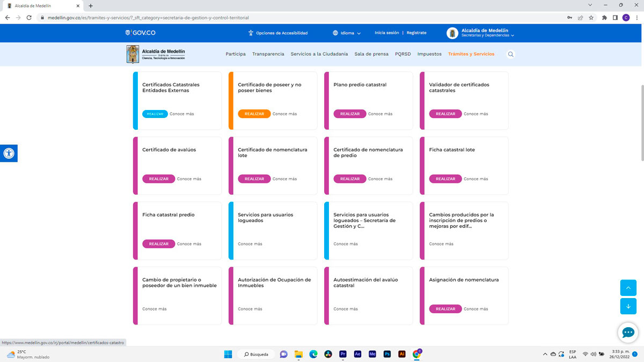Reload the page in Chrome
The image size is (644, 362).
30,18
